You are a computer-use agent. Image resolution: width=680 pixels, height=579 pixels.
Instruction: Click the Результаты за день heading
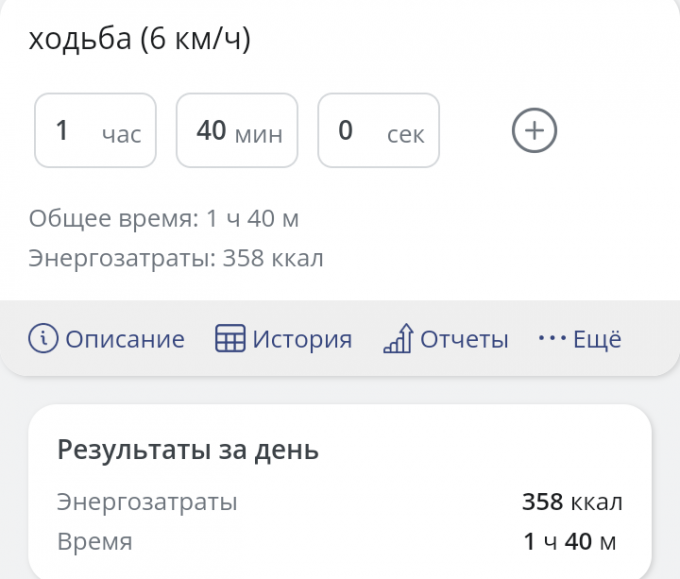tap(188, 450)
